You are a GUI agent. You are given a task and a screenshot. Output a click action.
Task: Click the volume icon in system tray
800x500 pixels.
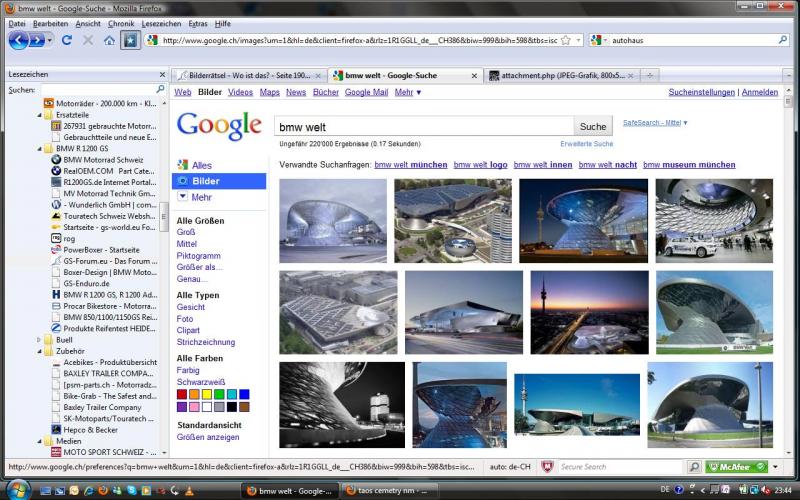[765, 490]
